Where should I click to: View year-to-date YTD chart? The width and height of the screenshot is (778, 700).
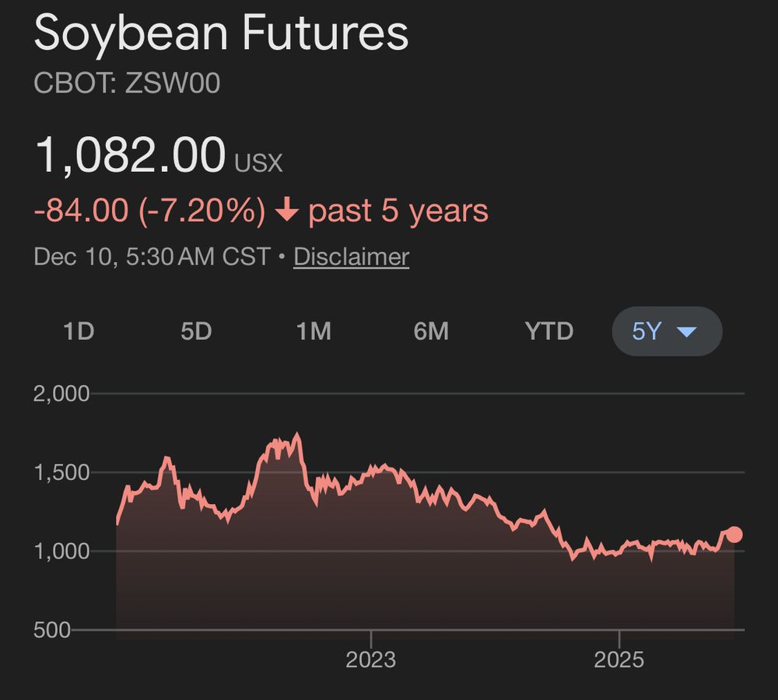549,331
